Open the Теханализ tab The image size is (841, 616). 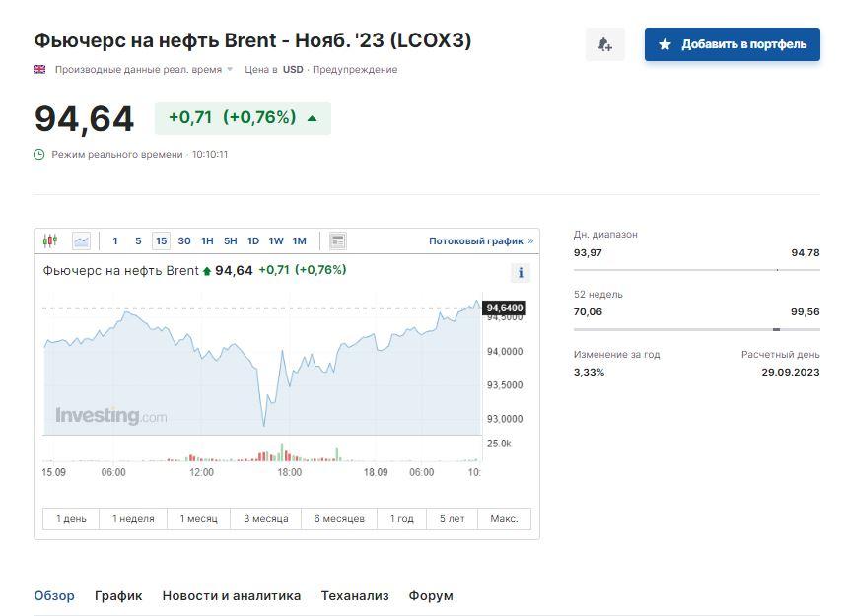point(355,595)
